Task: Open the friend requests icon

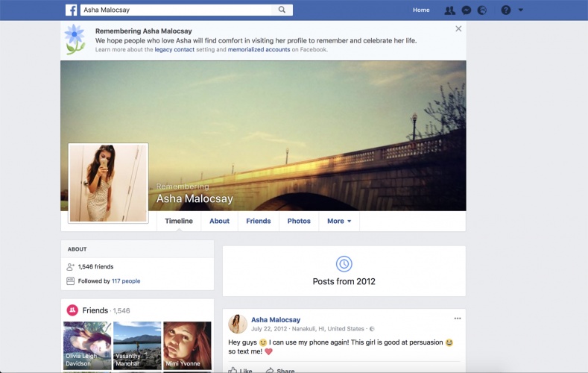Action: pyautogui.click(x=449, y=10)
